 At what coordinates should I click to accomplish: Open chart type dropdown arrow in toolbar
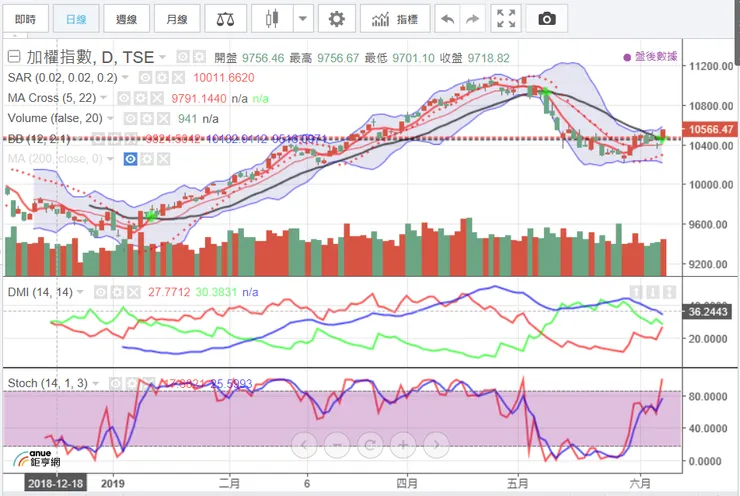(x=303, y=19)
